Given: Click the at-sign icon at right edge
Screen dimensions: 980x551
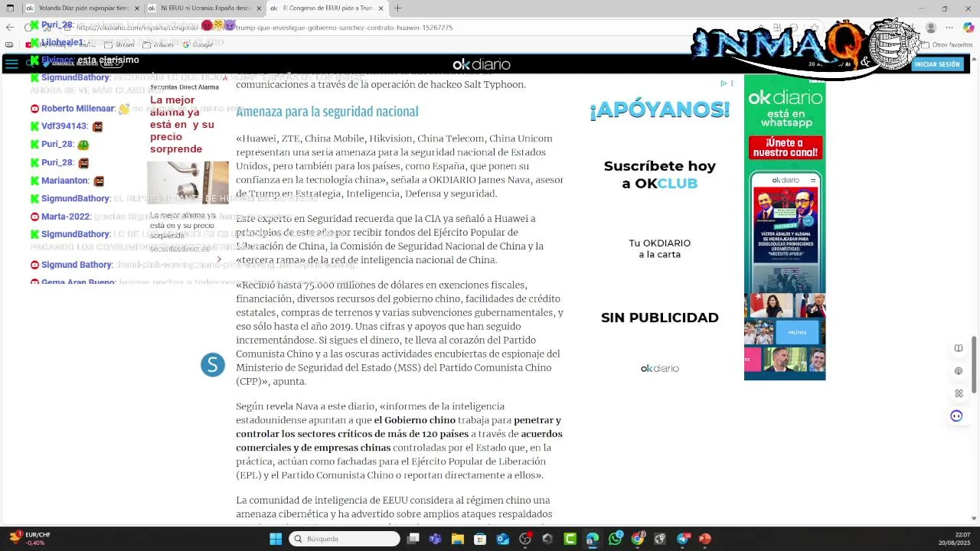Looking at the screenshot, I should tap(958, 370).
